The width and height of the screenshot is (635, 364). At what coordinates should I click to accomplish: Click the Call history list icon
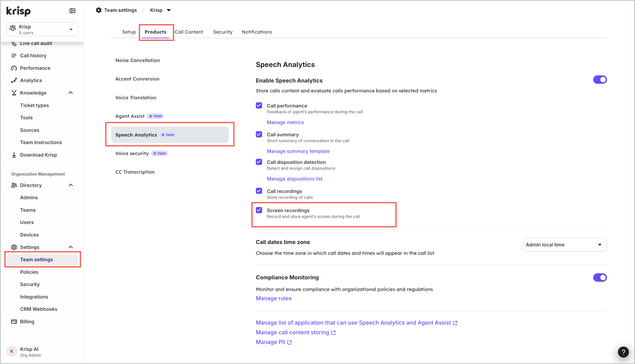tap(14, 56)
